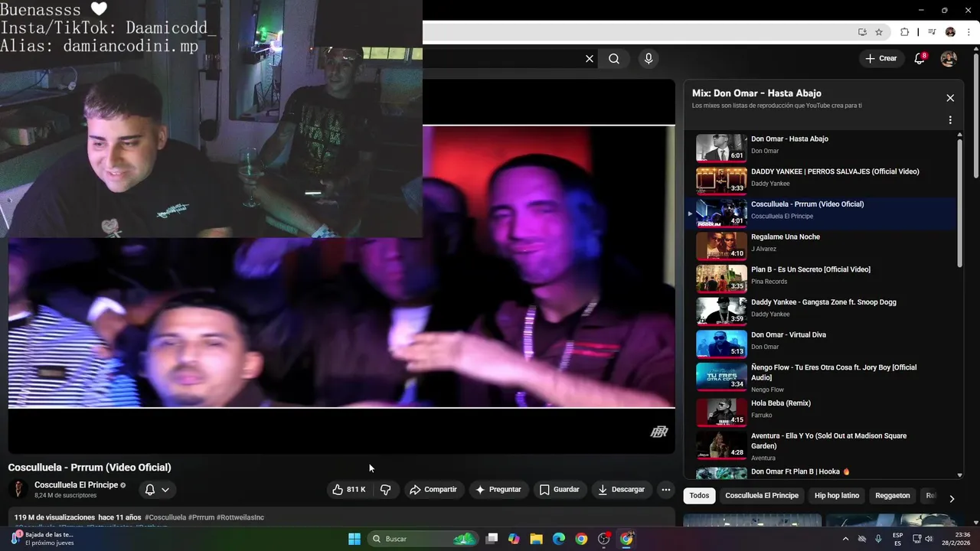
Task: Select the Todos filter chip
Action: coord(699,496)
